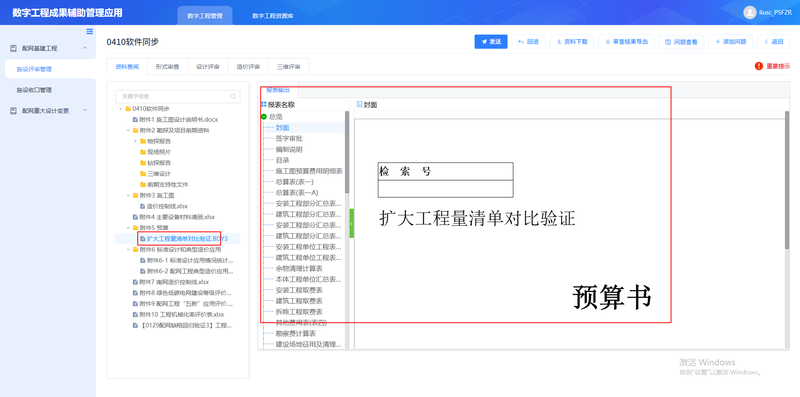Select 余物清理计算表 in the report list
This screenshot has width=800, height=397.
[x=299, y=268]
